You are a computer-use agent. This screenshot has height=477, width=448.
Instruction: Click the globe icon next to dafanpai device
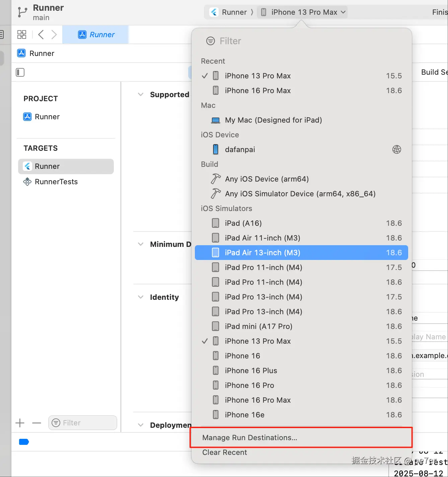point(396,149)
